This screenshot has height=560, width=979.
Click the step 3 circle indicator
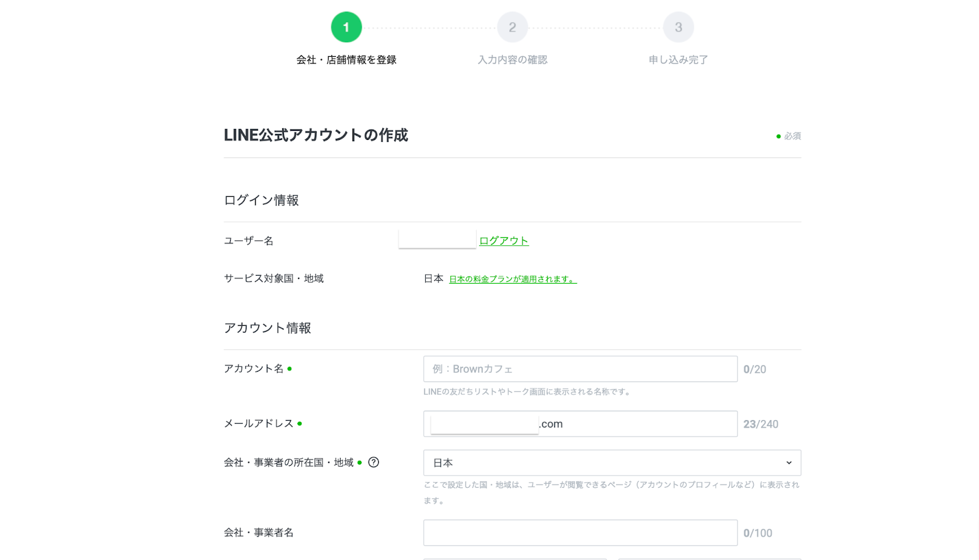(x=678, y=28)
